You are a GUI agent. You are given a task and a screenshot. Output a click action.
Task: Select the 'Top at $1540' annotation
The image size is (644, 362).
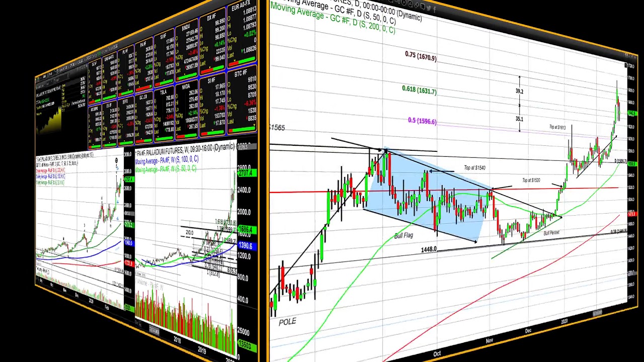pos(474,168)
